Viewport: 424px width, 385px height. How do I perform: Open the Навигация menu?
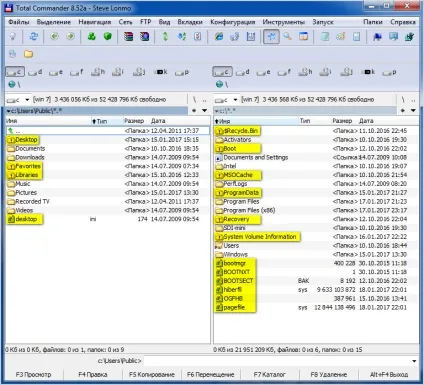point(95,22)
